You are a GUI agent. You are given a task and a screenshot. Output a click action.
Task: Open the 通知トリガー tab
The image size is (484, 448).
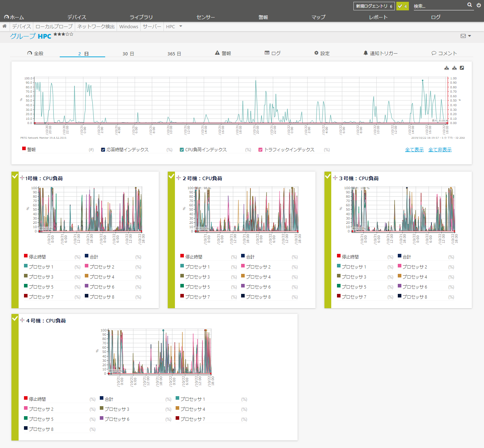(x=380, y=53)
